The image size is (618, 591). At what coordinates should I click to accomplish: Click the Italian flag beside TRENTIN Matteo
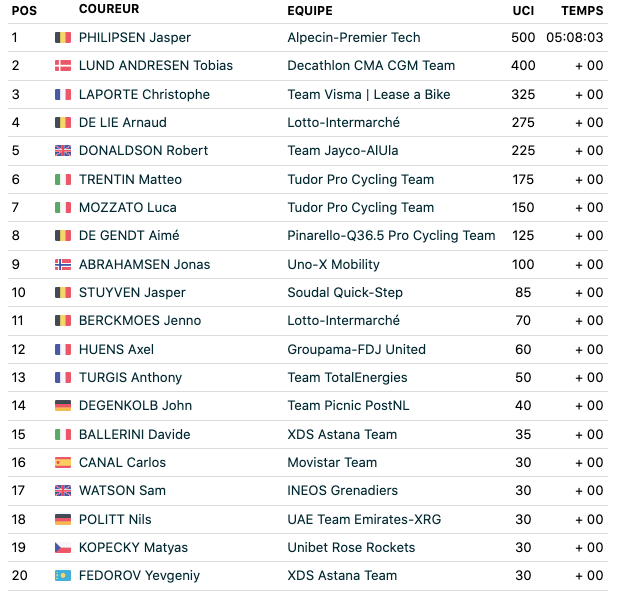tap(63, 180)
